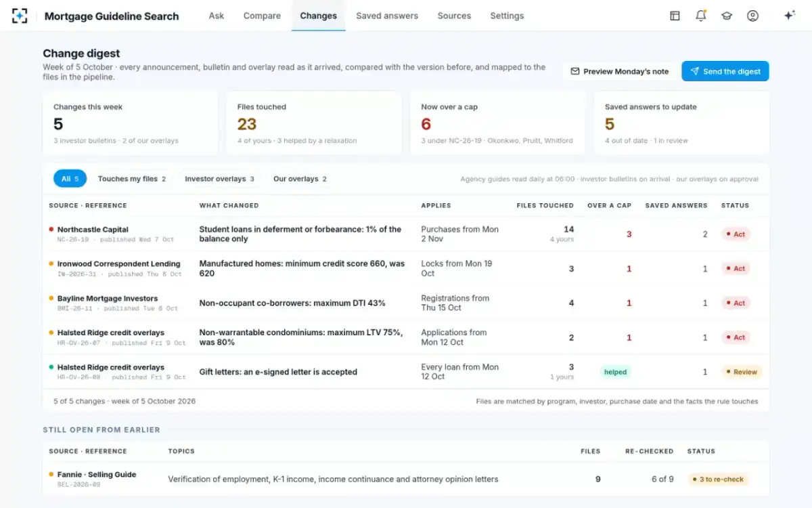Filter by Our overlays
Screen dimensions: 812x508
(x=300, y=179)
